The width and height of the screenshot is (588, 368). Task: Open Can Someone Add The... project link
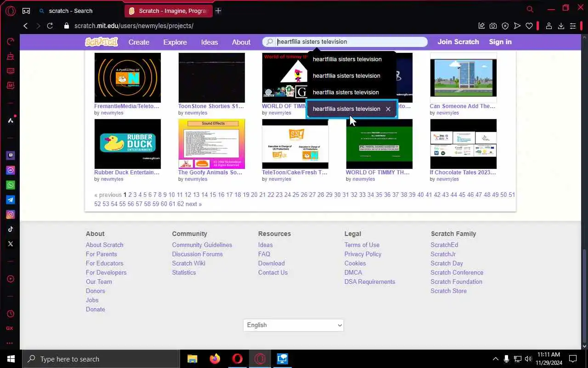[463, 106]
